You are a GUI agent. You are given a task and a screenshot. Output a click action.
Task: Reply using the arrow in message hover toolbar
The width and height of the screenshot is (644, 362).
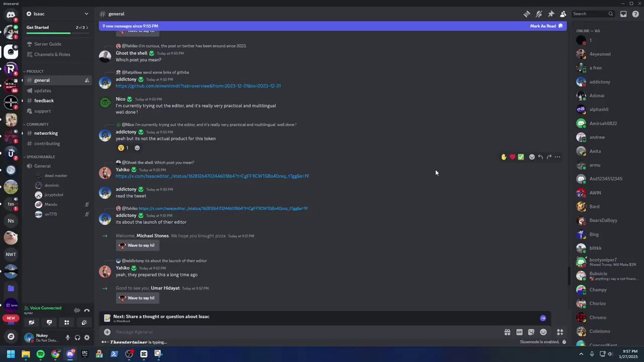[x=540, y=157]
